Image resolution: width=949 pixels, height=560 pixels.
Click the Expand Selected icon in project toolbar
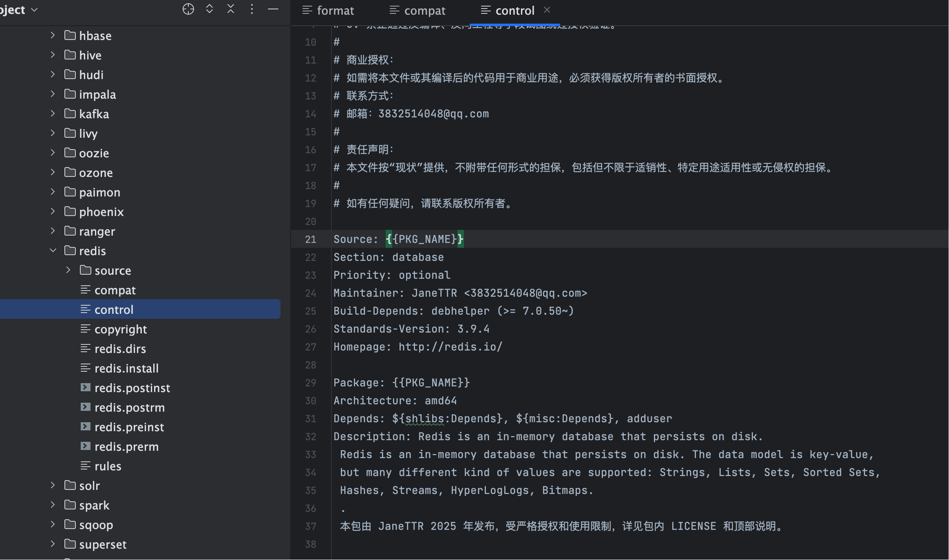click(x=210, y=9)
